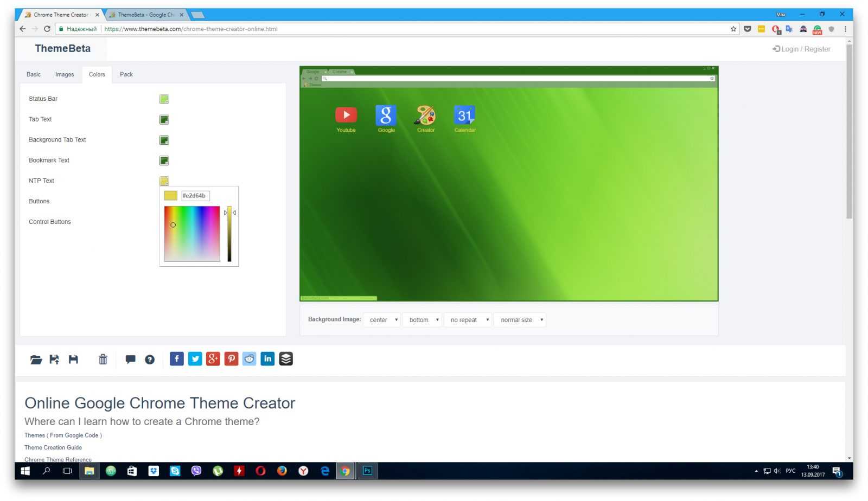The height and width of the screenshot is (501, 868).
Task: Open the Themes (From Google Code) link
Action: point(63,435)
